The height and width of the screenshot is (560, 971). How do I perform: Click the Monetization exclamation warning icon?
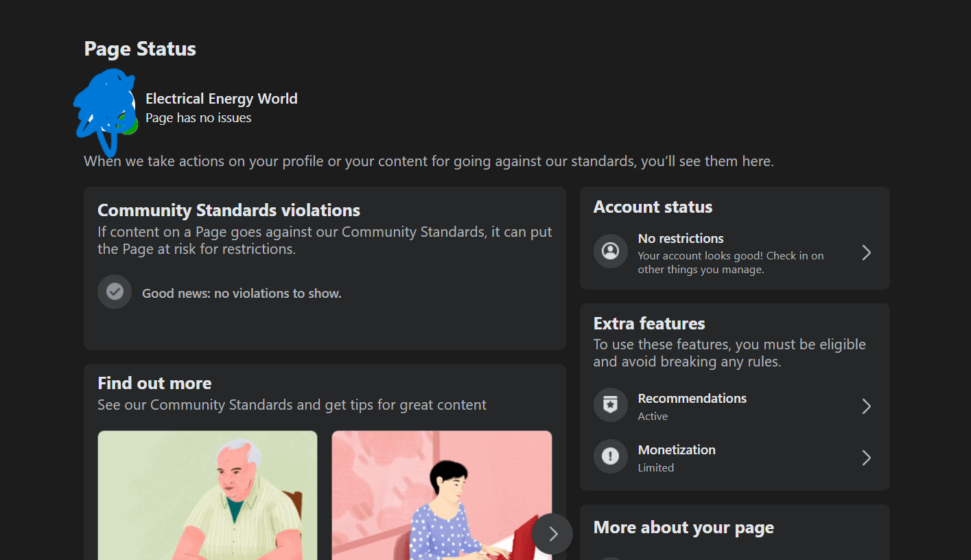point(610,457)
